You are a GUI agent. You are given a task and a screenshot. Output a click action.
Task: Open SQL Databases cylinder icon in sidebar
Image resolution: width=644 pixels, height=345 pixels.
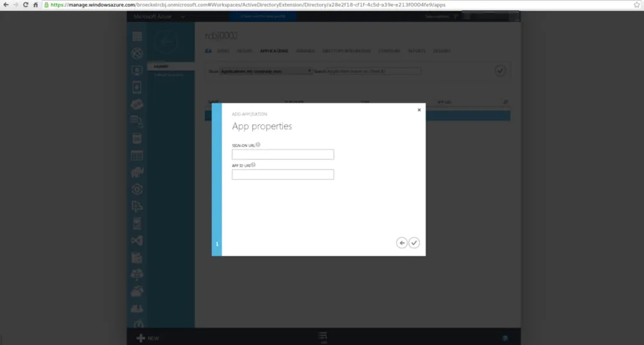click(x=137, y=138)
